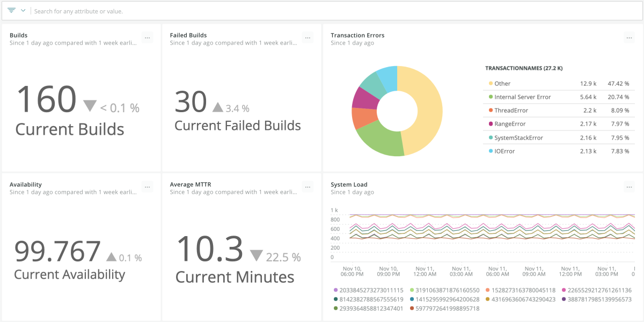This screenshot has width=644, height=322.
Task: Toggle series 5977972641998895718 in the legend
Action: [x=444, y=309]
